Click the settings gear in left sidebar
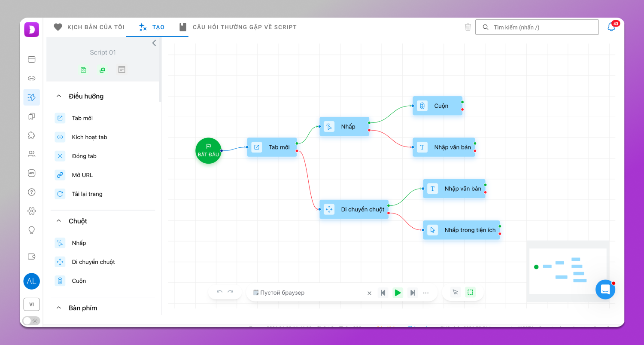Image resolution: width=644 pixels, height=345 pixels. pos(31,211)
